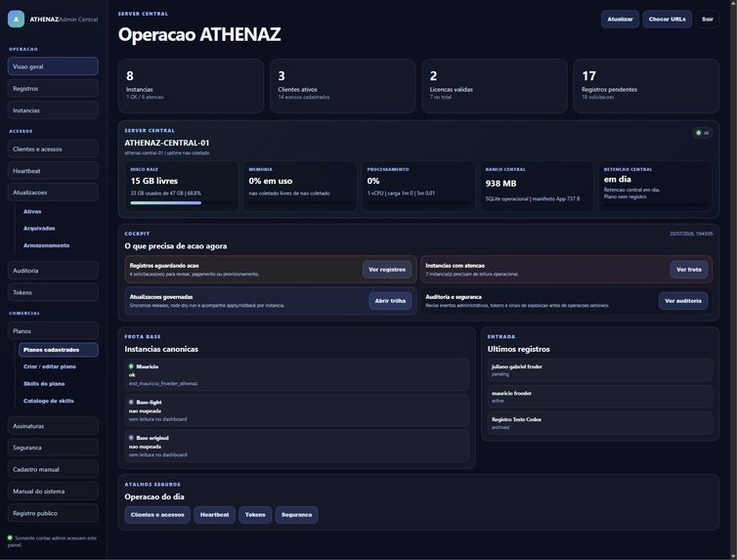Open Registro publico in the sidebar
737x560 pixels.
pyautogui.click(x=53, y=513)
